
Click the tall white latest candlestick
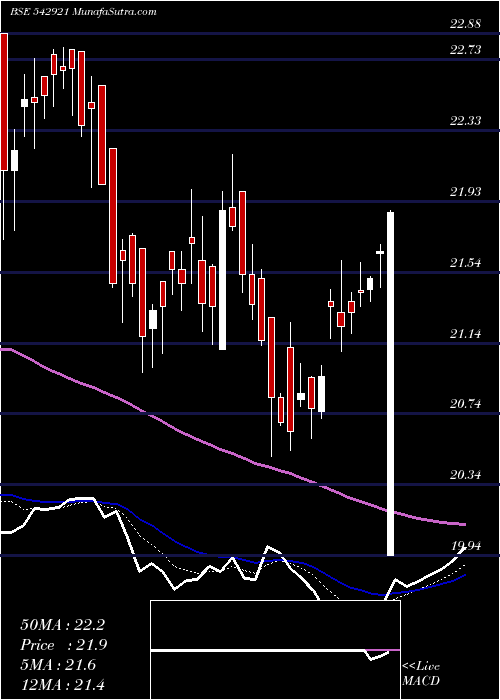coord(390,383)
